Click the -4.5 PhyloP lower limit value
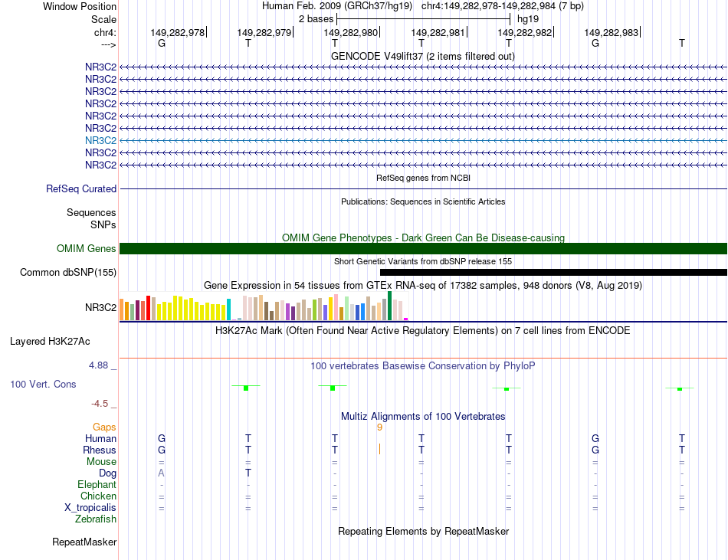The width and height of the screenshot is (728, 560). point(100,404)
